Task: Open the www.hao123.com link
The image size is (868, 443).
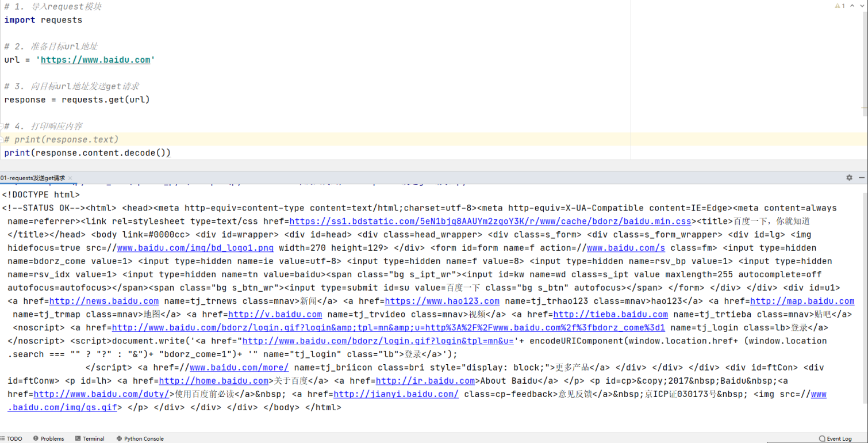Action: pyautogui.click(x=442, y=301)
